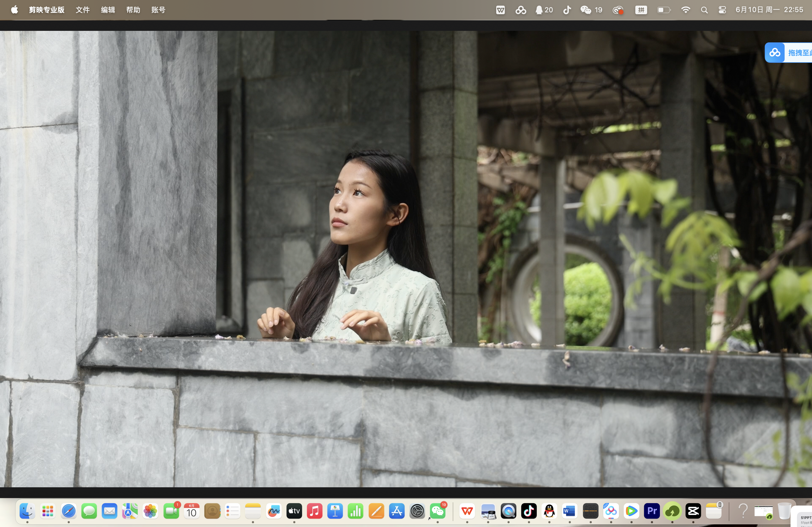Click the battery status icon
The width and height of the screenshot is (812, 527).
pos(664,10)
